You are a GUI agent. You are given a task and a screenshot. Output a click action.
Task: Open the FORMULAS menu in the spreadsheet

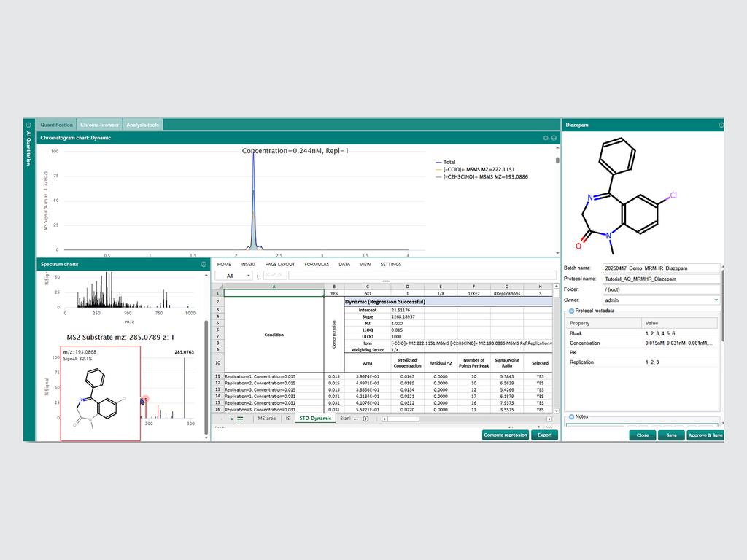[315, 264]
